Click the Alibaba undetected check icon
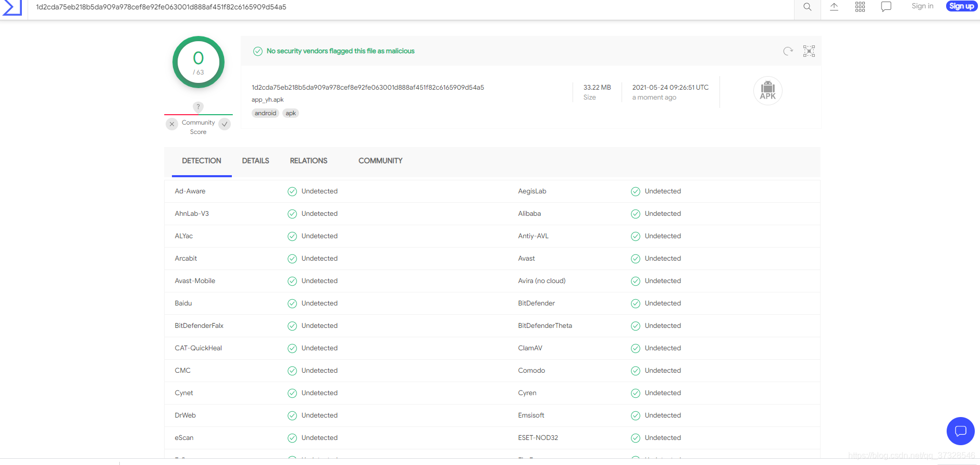Screen dimensions: 980x465 pyautogui.click(x=636, y=214)
